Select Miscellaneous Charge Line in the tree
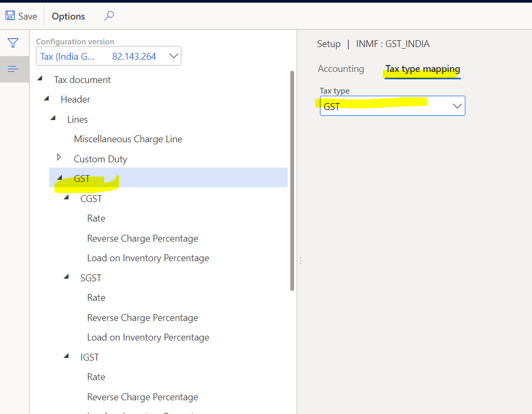The image size is (532, 414). 128,139
